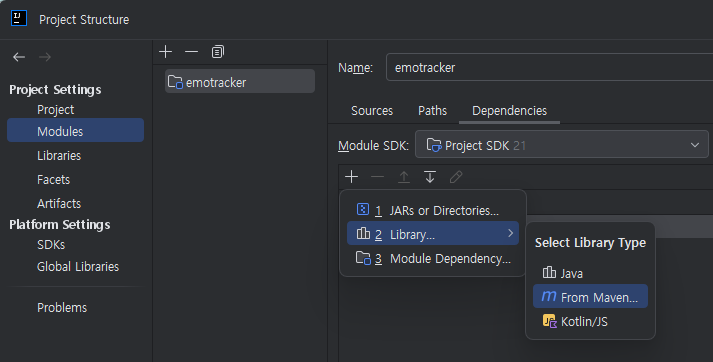The height and width of the screenshot is (362, 713).
Task: Click the Module SDK label
Action: tap(373, 146)
